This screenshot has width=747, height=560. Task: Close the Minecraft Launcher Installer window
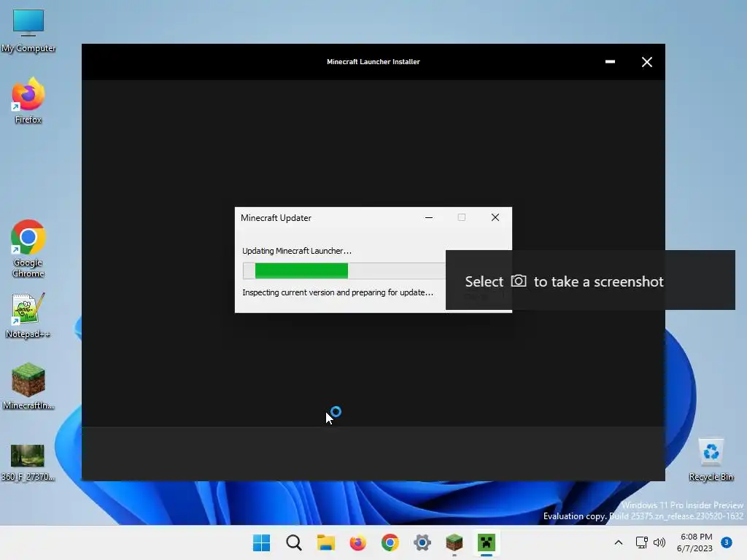[646, 62]
